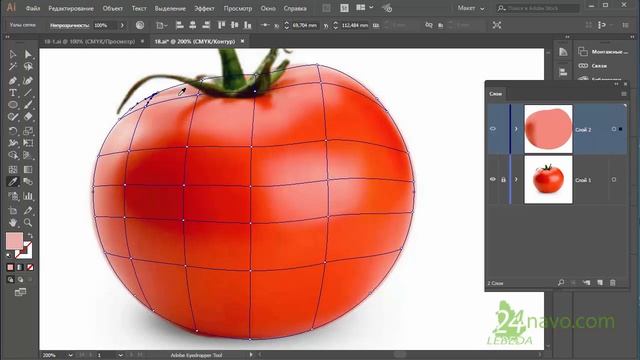Click the opacity 100% input field
This screenshot has height=360, width=640.
point(104,25)
